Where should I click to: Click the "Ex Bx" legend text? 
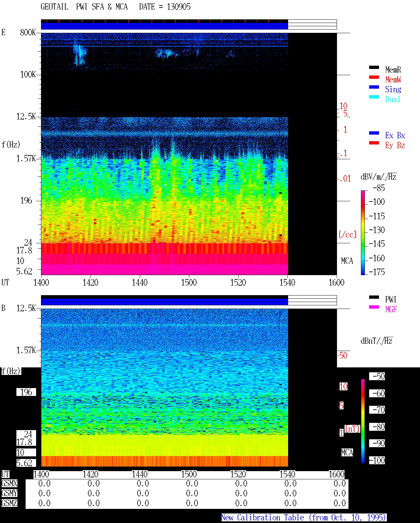coord(395,135)
